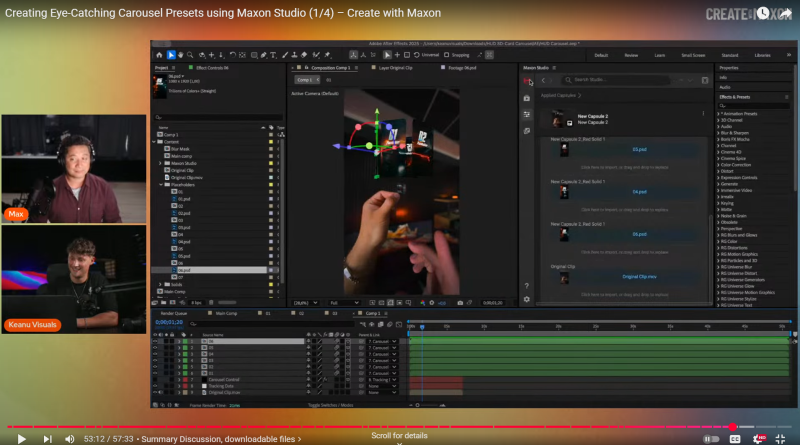The width and height of the screenshot is (800, 445).
Task: Select the Brush tool
Action: 285,55
